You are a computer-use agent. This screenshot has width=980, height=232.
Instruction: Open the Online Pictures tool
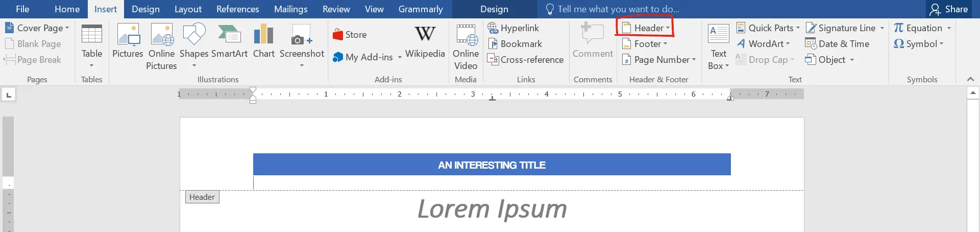tap(162, 35)
